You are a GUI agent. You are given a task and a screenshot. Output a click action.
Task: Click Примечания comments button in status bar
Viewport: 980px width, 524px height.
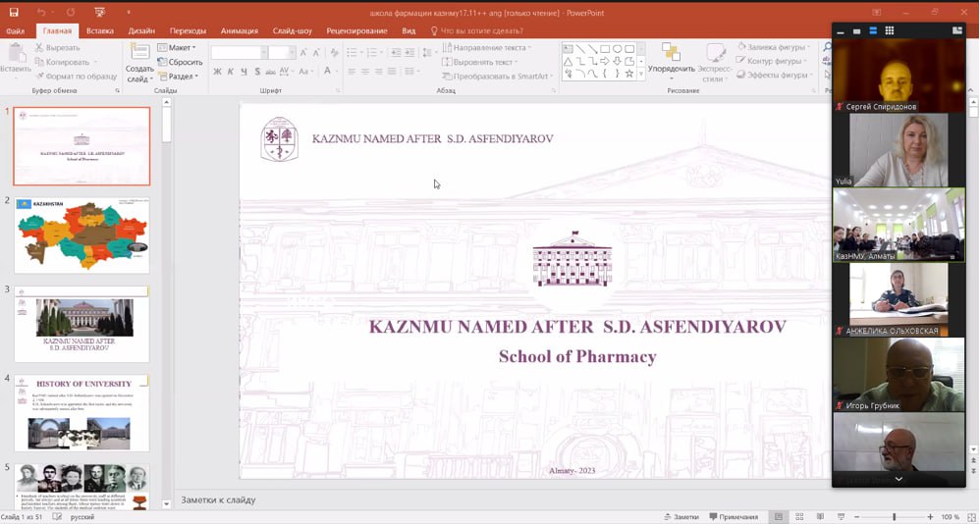[x=734, y=517]
